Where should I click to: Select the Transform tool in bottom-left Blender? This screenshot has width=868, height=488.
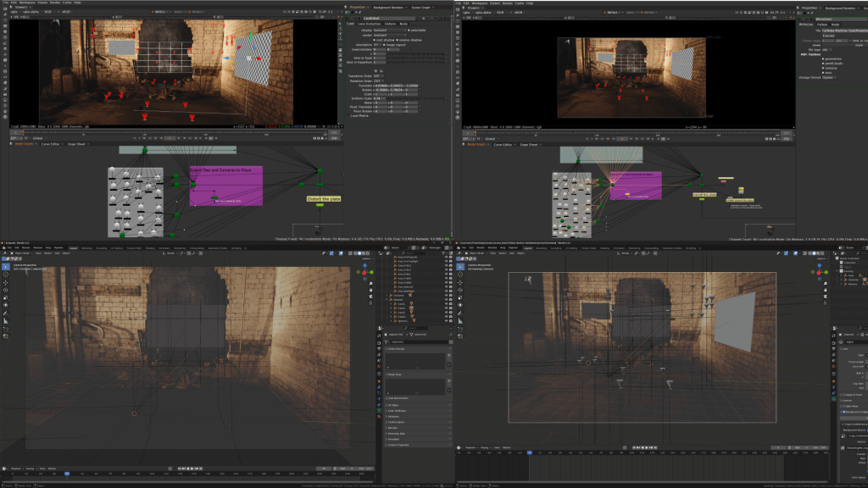pos(6,305)
